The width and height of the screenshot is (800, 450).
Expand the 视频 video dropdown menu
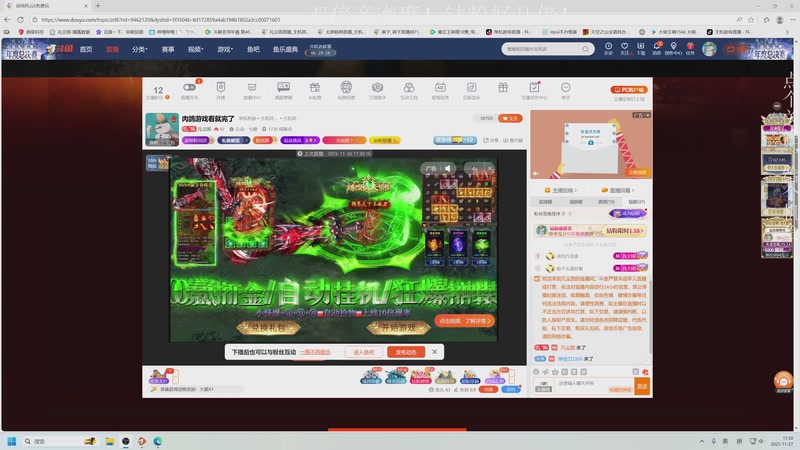195,49
